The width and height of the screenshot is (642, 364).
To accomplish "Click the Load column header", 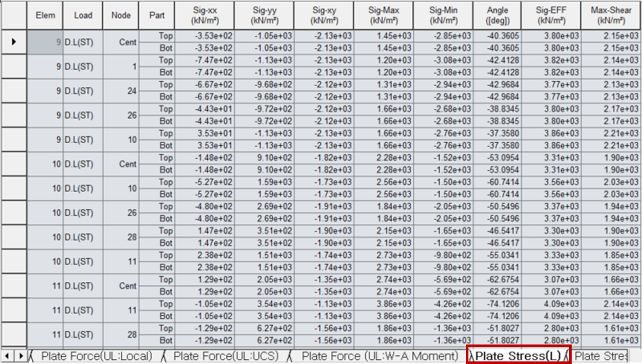I will click(x=82, y=15).
